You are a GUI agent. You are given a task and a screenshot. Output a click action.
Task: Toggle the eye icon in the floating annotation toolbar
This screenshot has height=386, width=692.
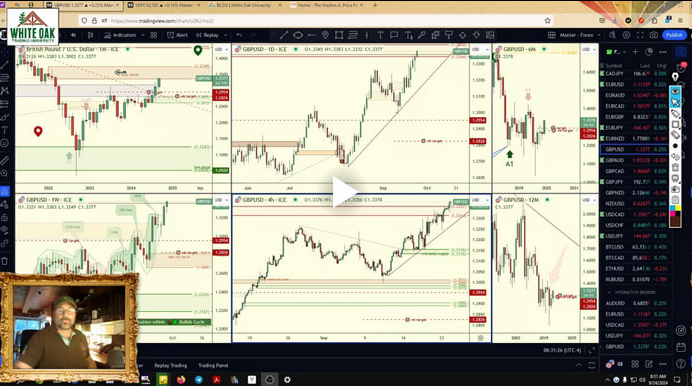pyautogui.click(x=675, y=91)
